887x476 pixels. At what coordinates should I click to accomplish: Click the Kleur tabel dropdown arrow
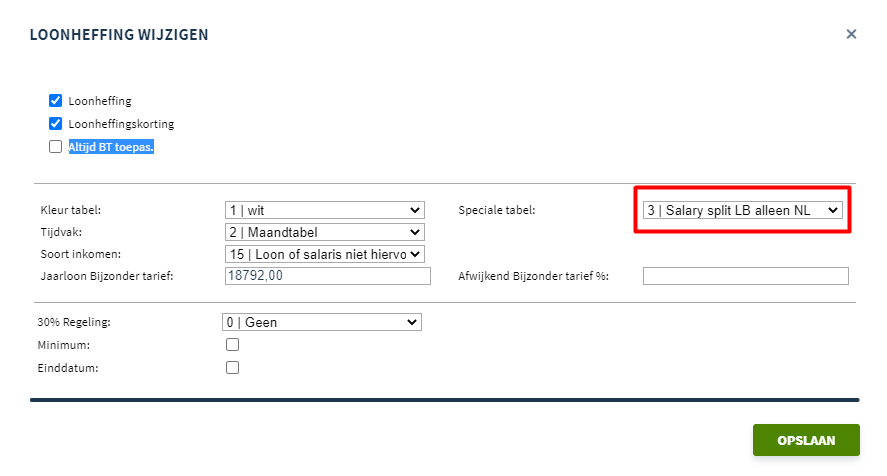point(415,210)
